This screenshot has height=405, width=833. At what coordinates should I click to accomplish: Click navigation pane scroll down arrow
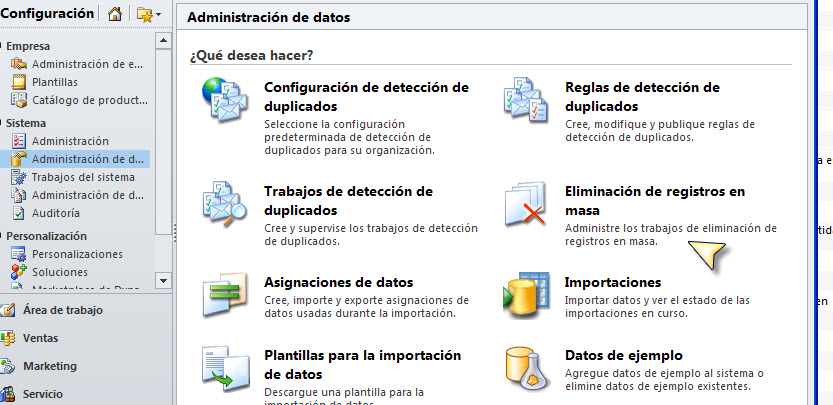click(x=163, y=280)
